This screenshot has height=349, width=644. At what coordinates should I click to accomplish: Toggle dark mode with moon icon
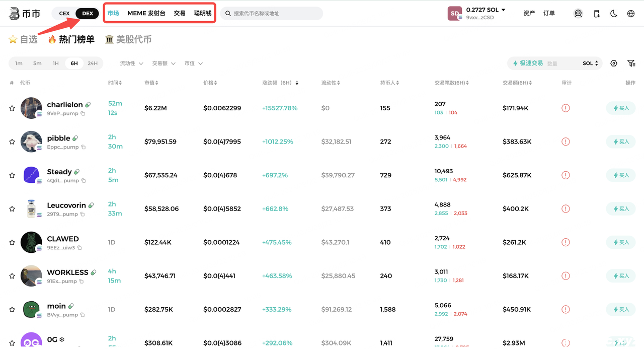click(x=614, y=14)
